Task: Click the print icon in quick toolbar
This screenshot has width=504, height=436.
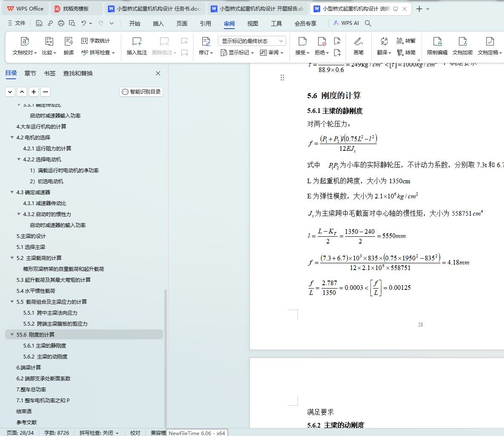Action: (61, 23)
